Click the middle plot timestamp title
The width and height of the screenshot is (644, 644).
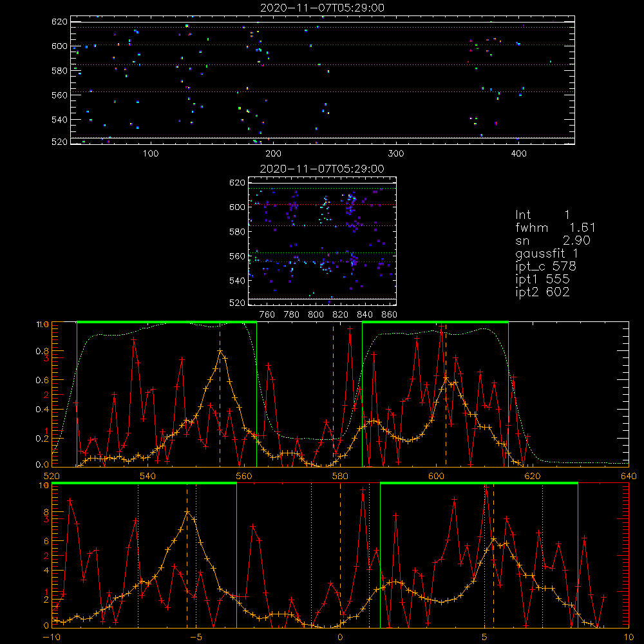[323, 169]
